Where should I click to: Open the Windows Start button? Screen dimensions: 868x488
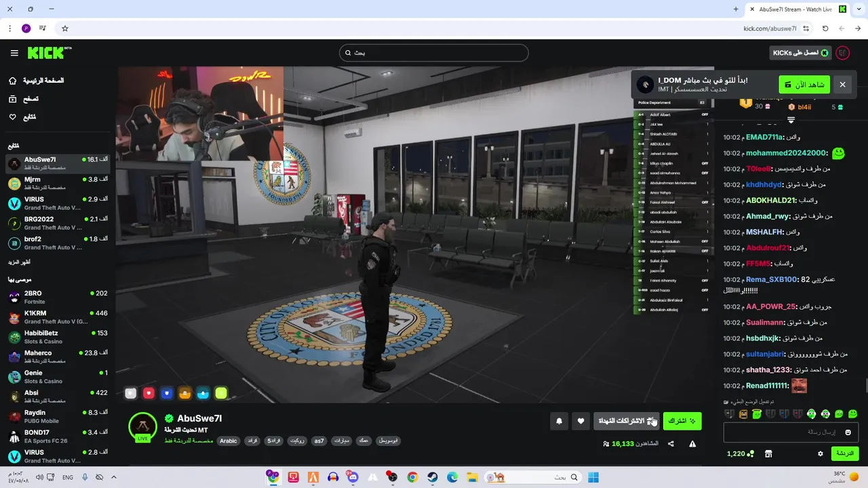(593, 477)
